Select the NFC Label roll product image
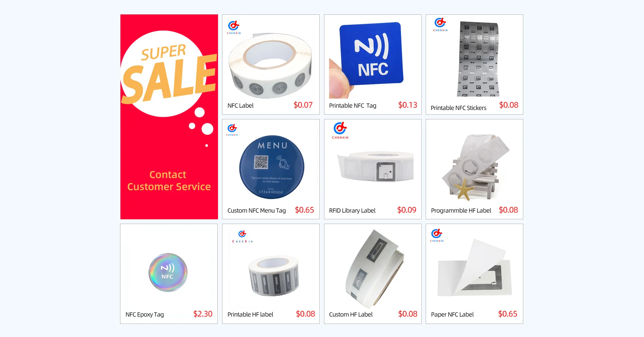Image resolution: width=644 pixels, height=337 pixels. pos(270,65)
